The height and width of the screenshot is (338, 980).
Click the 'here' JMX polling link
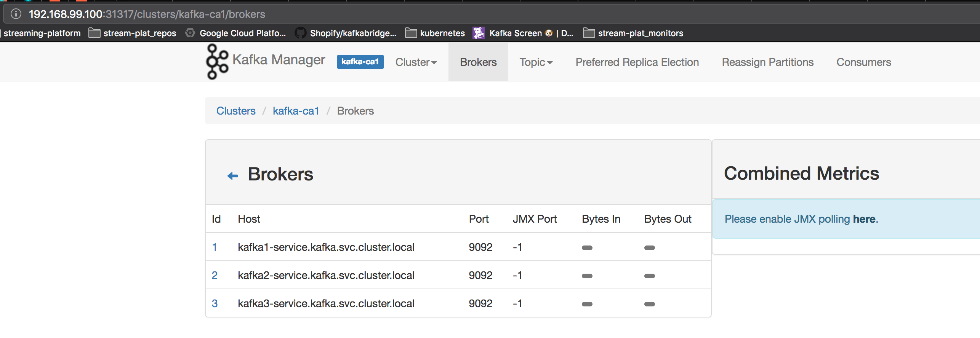click(x=864, y=219)
